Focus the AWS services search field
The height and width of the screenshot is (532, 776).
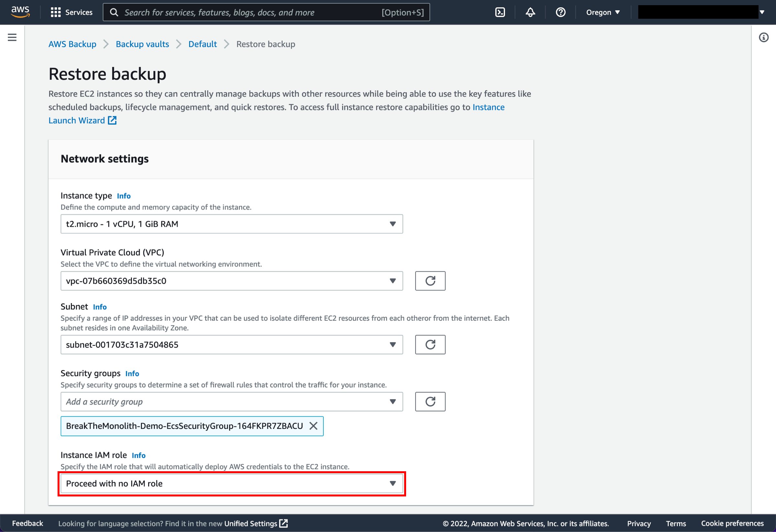266,12
